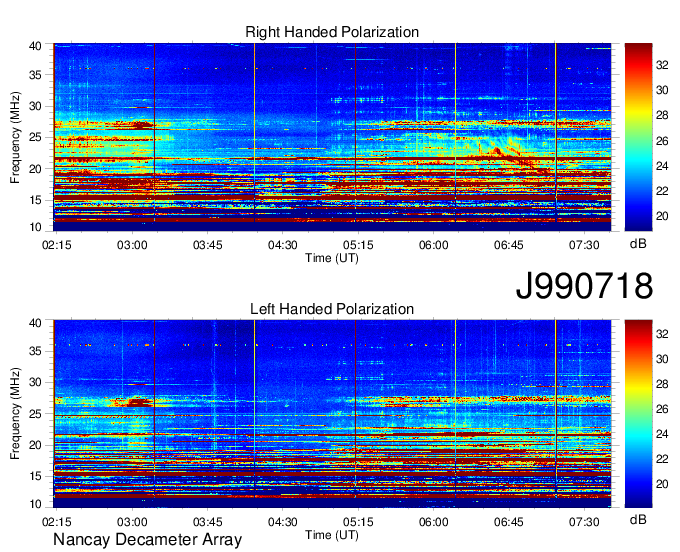Click the 15 MHz tick of Right Handed plot

pyautogui.click(x=35, y=200)
